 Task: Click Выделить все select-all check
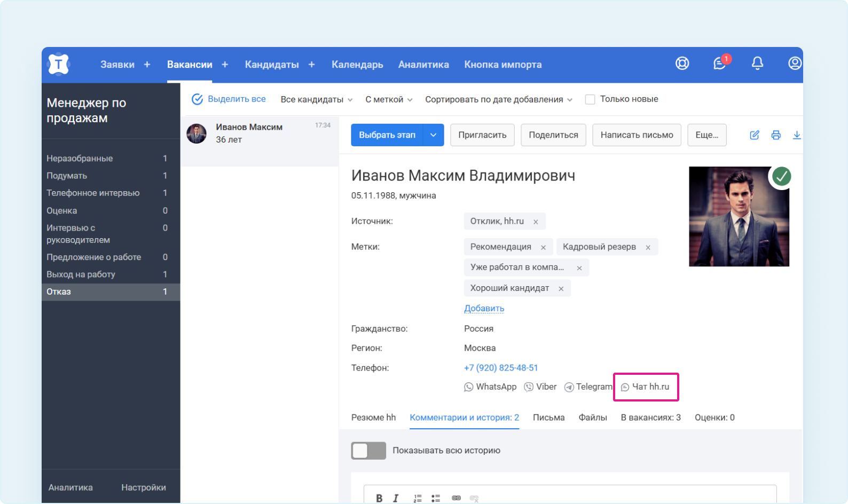coord(229,99)
